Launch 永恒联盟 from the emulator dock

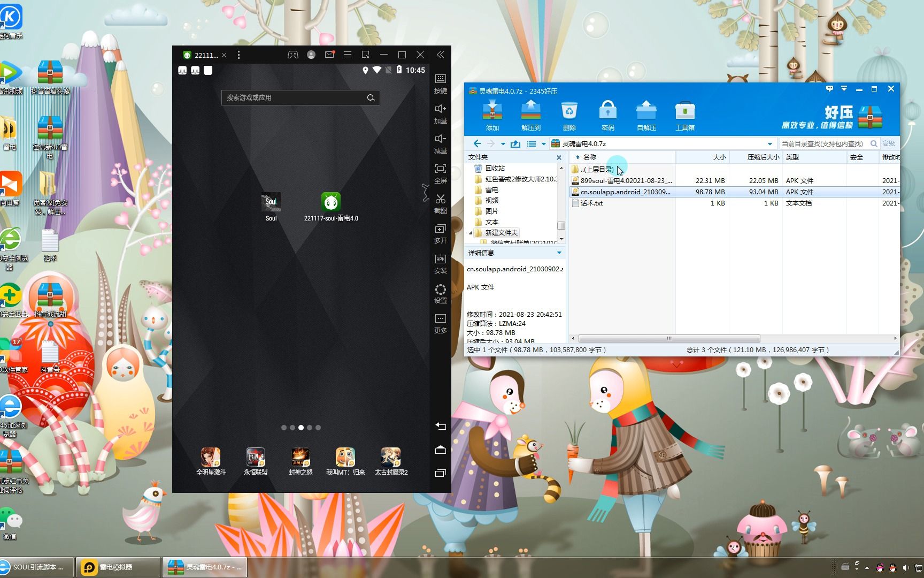(256, 462)
